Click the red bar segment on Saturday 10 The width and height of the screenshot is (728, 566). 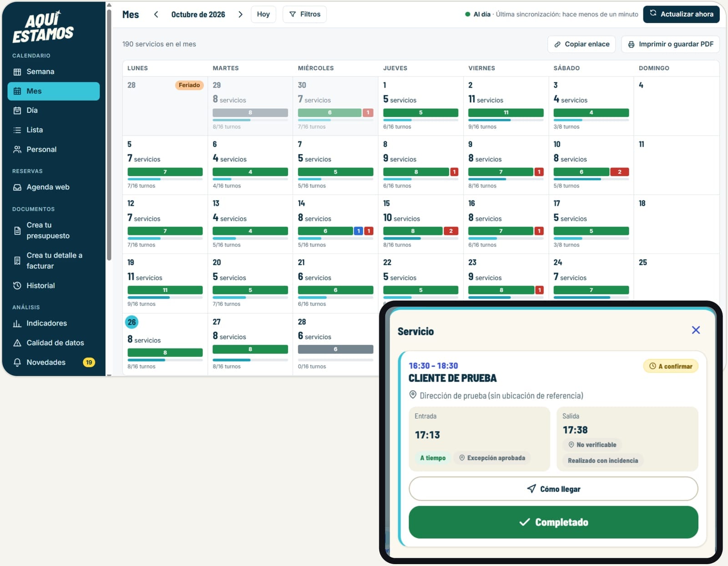coord(620,172)
